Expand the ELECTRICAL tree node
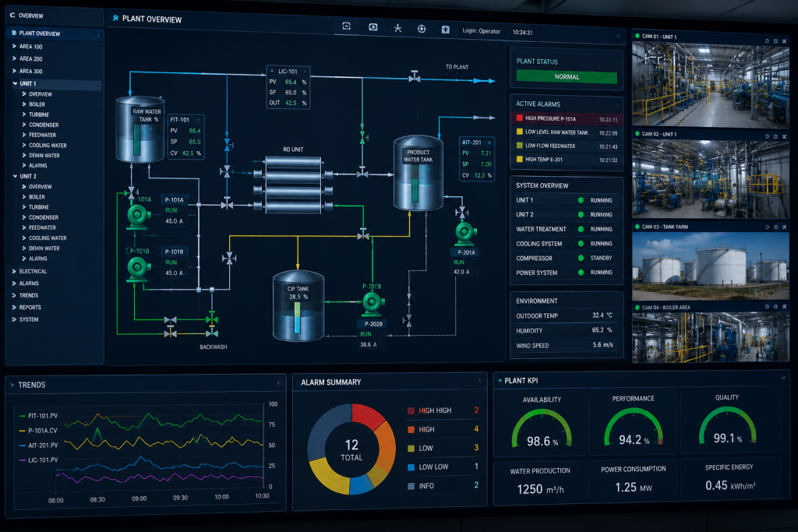Viewport: 798px width, 532px height. [14, 271]
